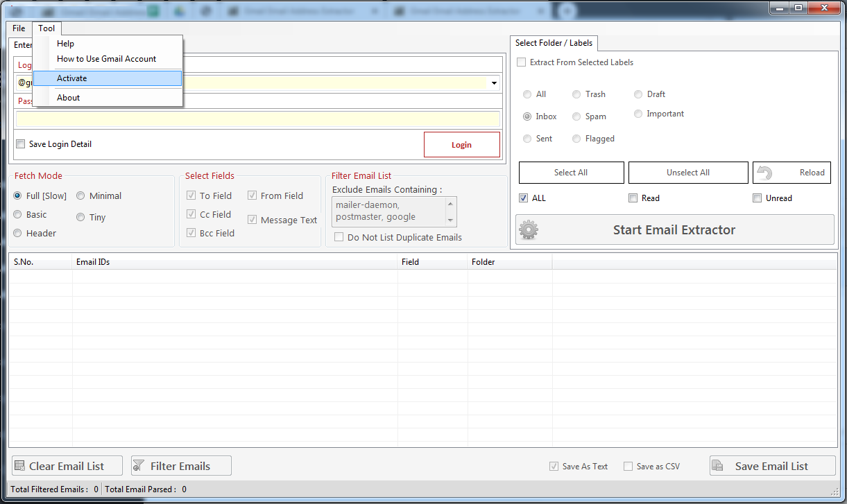This screenshot has width=847, height=504.
Task: Select the Trash folder radio button
Action: coord(576,94)
